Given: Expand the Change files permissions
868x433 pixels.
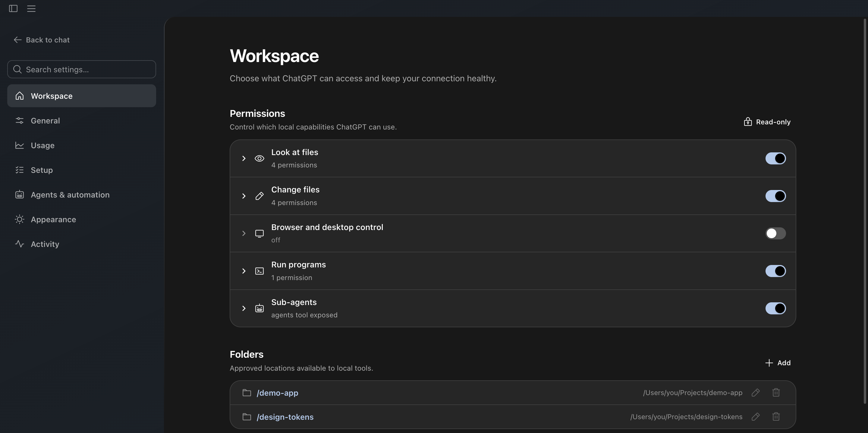Looking at the screenshot, I should click(244, 196).
